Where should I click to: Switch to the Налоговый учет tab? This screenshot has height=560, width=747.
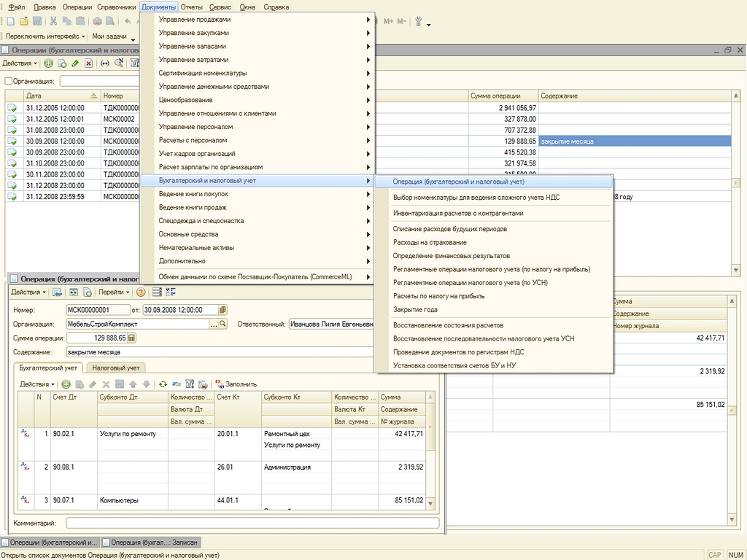(x=116, y=368)
